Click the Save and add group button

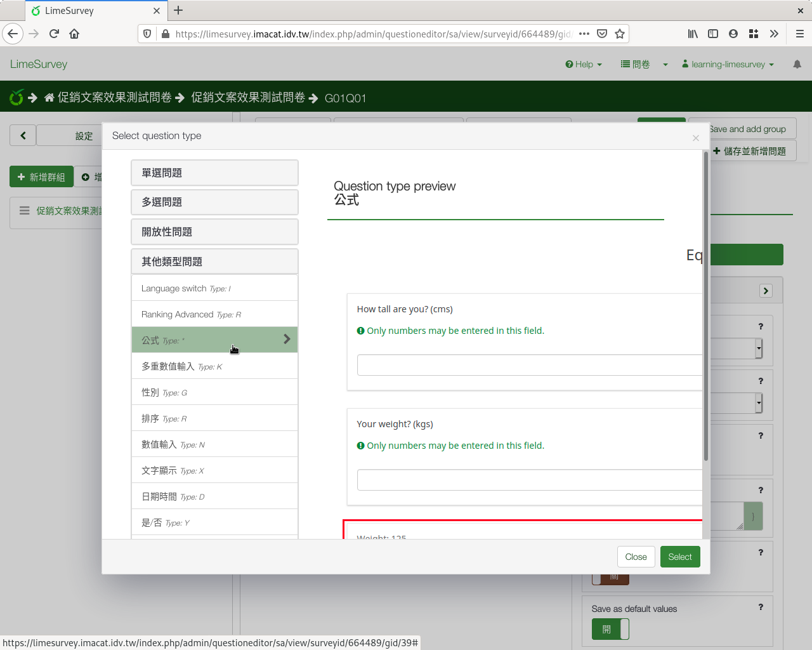pyautogui.click(x=748, y=129)
